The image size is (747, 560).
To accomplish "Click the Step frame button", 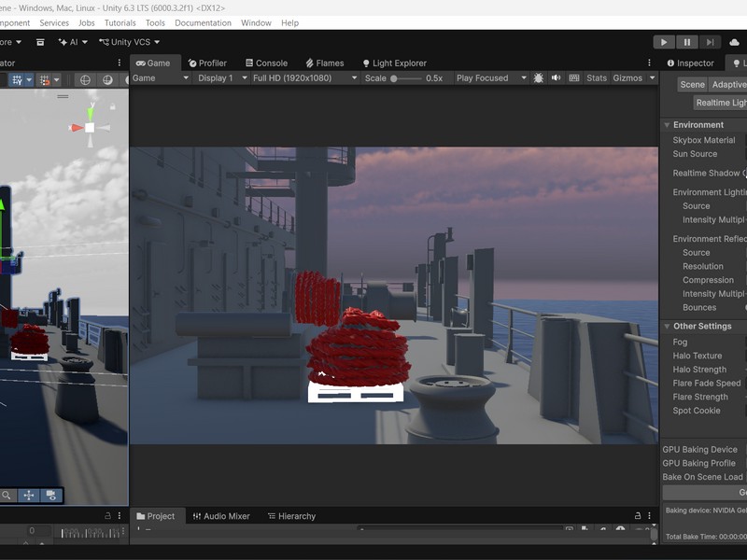I will click(711, 42).
